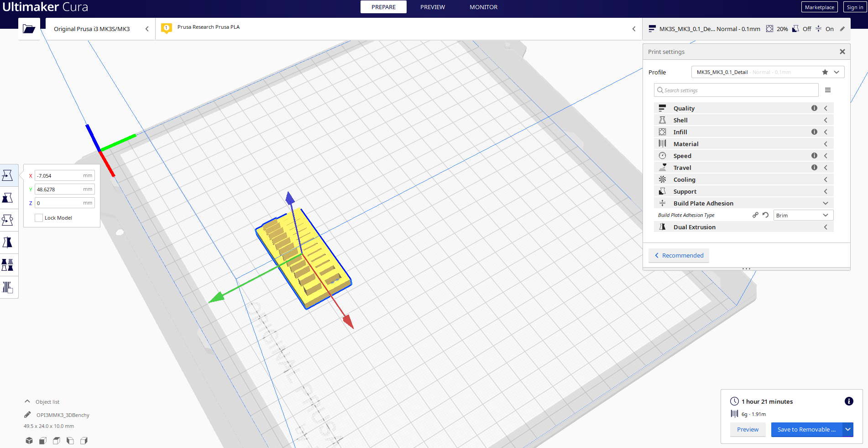Click the print settings pencil edit icon
The image size is (868, 448).
[x=842, y=29]
